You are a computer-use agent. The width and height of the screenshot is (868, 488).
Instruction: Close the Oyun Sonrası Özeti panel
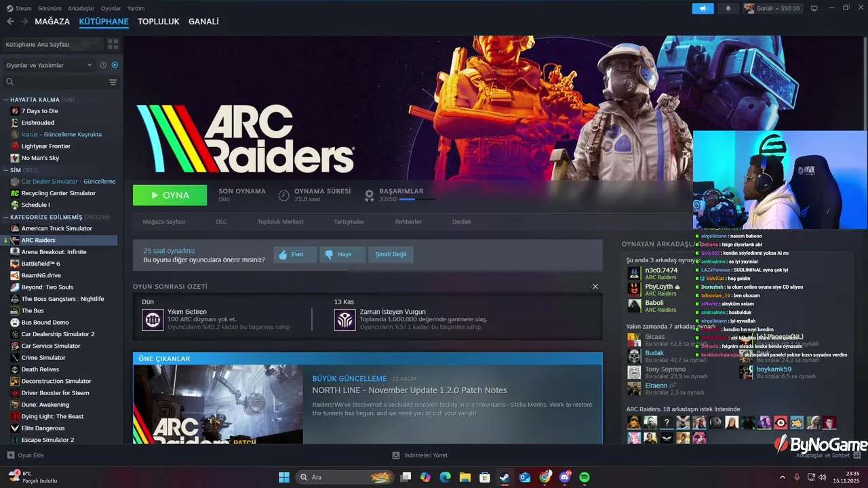[595, 287]
